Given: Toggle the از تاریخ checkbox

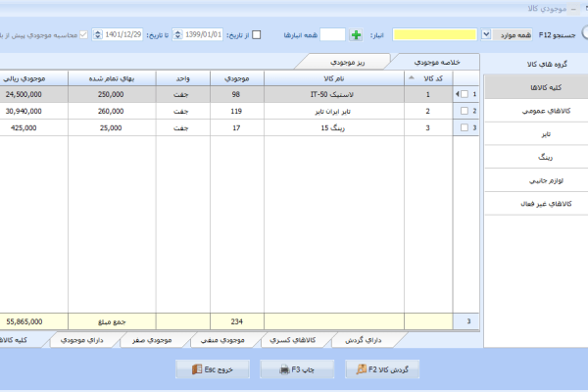Looking at the screenshot, I should pos(257,35).
